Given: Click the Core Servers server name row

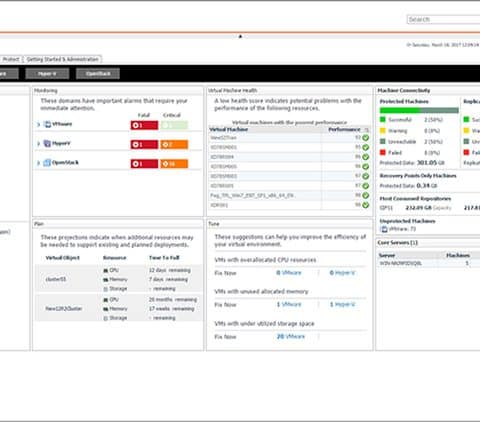Looking at the screenshot, I should 400,263.
